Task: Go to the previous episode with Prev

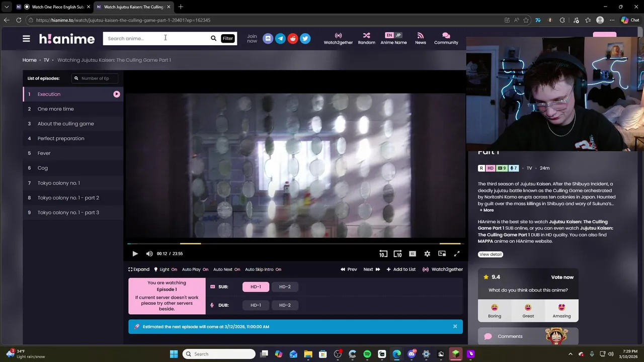Action: pos(349,269)
